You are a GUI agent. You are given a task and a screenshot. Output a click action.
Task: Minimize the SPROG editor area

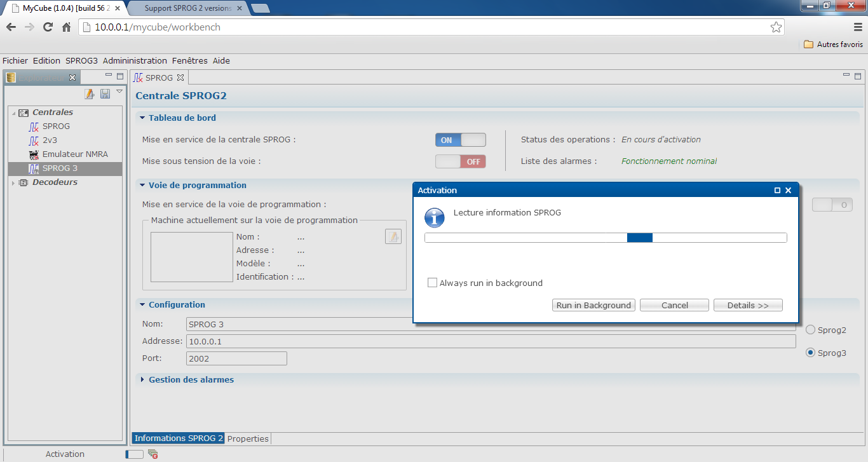pos(846,75)
